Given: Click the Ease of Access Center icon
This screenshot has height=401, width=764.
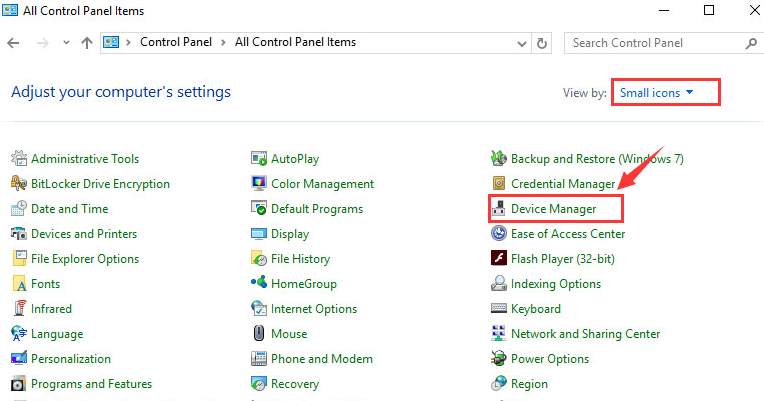Looking at the screenshot, I should 498,233.
